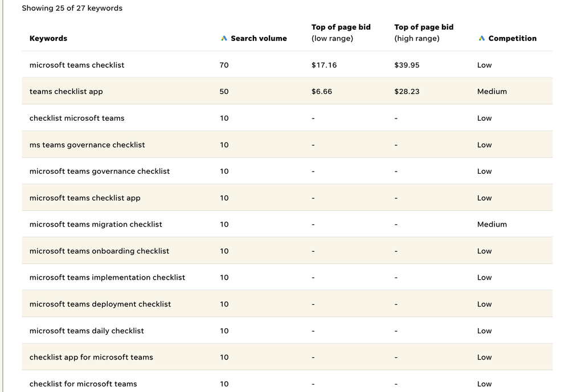Select checklist app for microsoft teams row
569x392 pixels.
287,357
